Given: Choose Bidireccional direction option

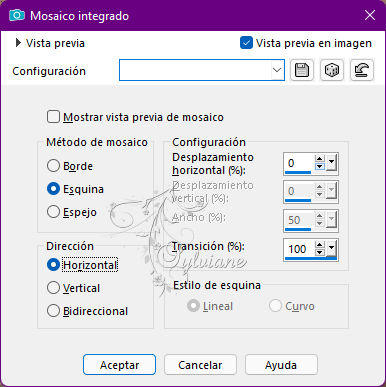Looking at the screenshot, I should pyautogui.click(x=53, y=311).
